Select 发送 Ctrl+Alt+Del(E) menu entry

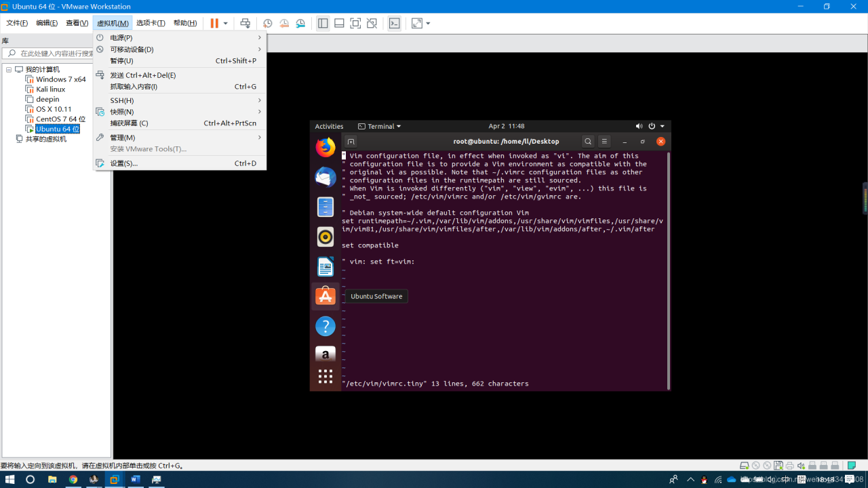180,75
